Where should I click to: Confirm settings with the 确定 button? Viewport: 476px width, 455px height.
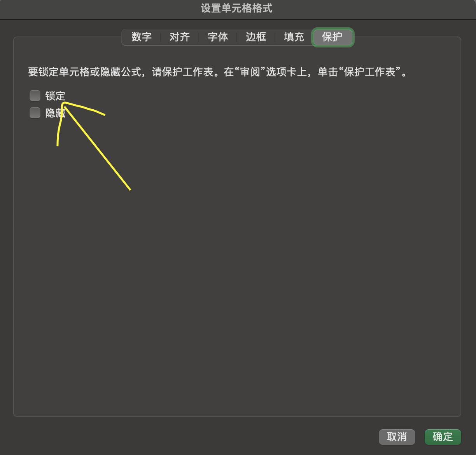(443, 437)
